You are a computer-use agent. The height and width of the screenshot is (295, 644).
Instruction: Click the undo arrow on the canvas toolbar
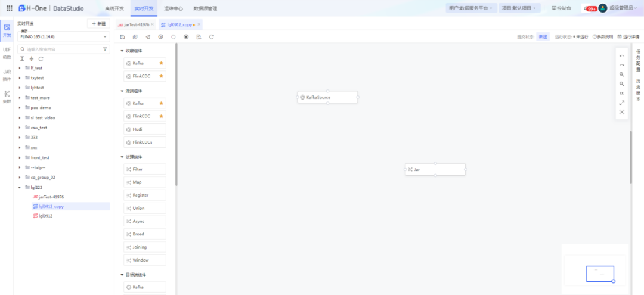pyautogui.click(x=622, y=56)
